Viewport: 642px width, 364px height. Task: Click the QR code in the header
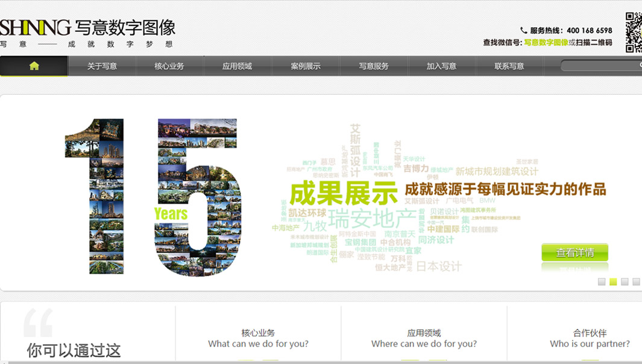(x=634, y=33)
